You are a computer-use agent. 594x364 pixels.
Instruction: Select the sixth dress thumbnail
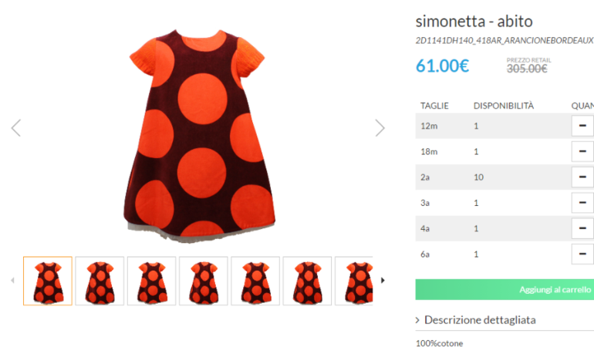[308, 281]
